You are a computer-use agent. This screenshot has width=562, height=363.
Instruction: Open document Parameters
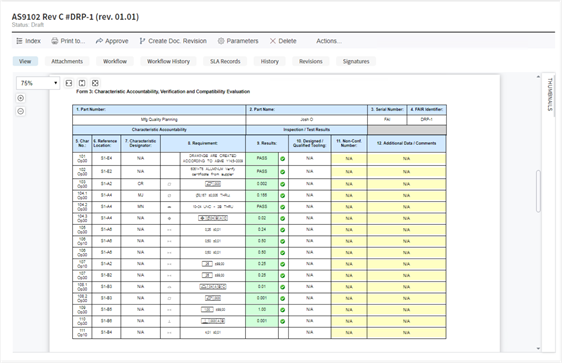coord(238,41)
